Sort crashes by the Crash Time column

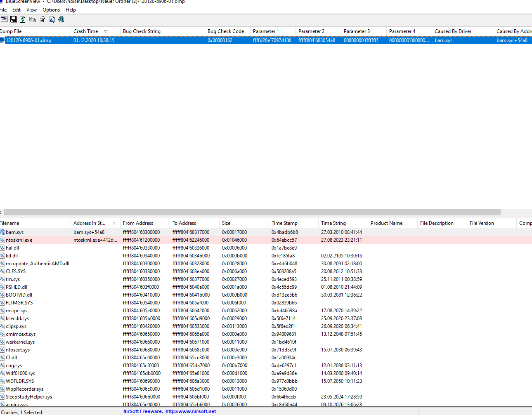95,31
